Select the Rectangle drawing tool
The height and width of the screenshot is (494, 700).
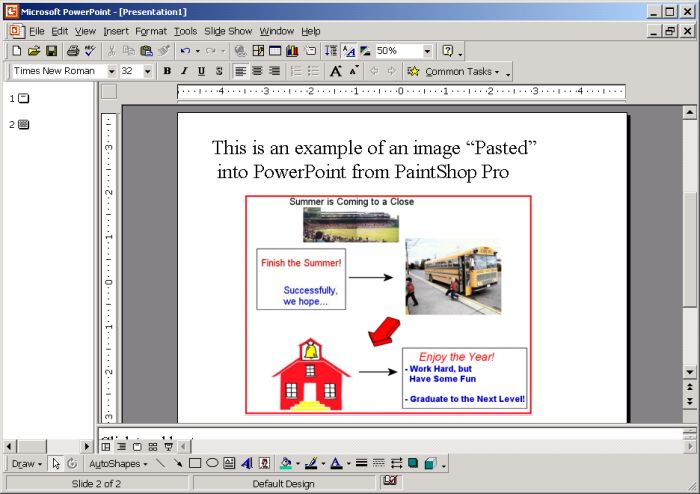pos(195,464)
